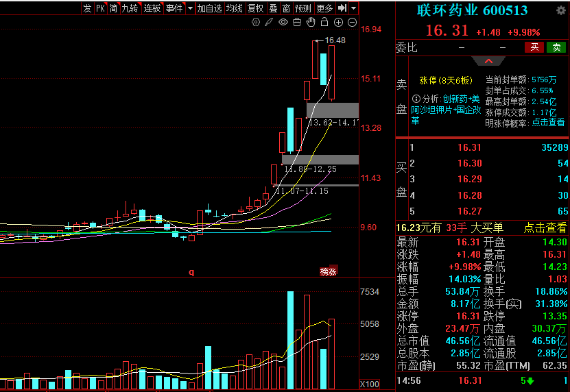The height and width of the screenshot is (392, 570).
Task: Zoom in the chart with plus icon
Action: pyautogui.click(x=338, y=23)
